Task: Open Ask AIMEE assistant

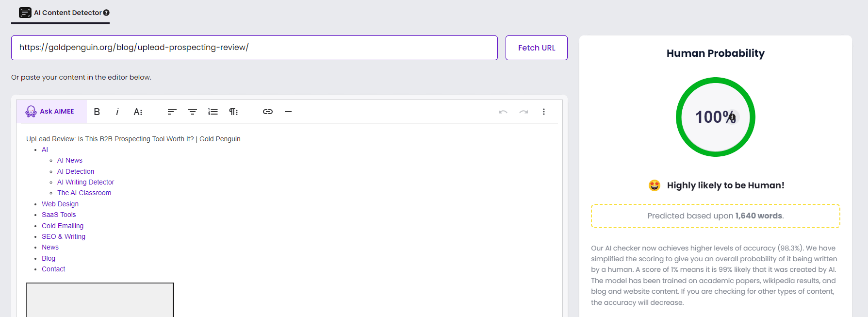Action: coord(51,112)
